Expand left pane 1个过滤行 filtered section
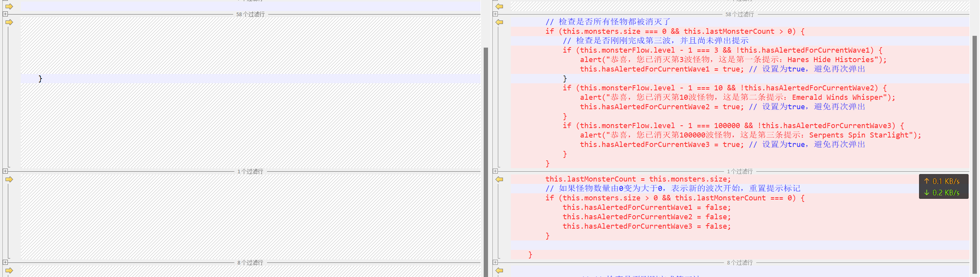The image size is (980, 277). pos(5,171)
